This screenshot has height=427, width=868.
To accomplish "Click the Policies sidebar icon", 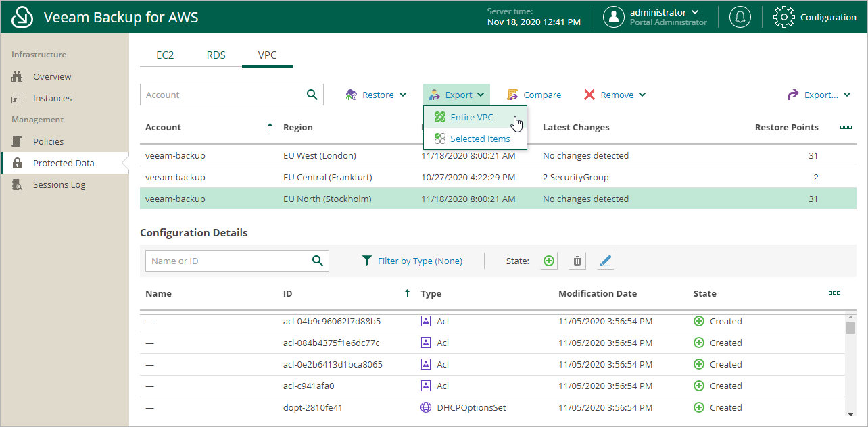I will 18,141.
